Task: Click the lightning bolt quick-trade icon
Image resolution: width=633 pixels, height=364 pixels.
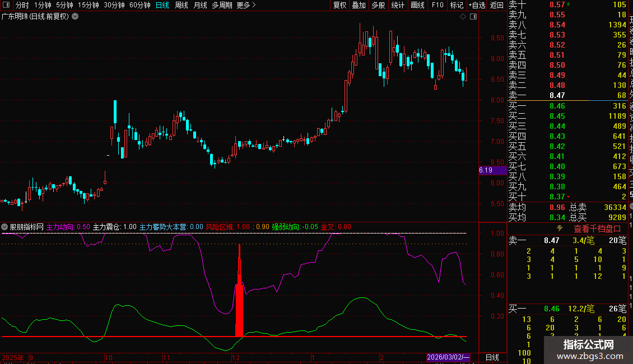Action: (560, 228)
